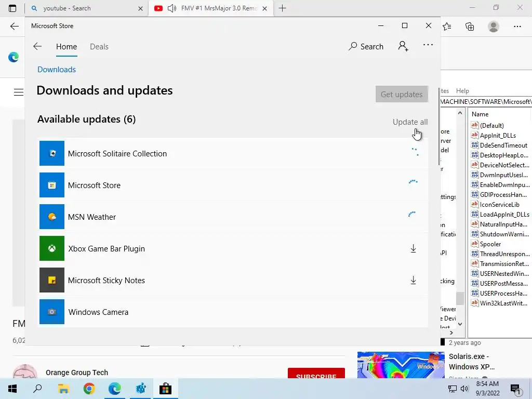Click the registry tree scroll down arrow
The height and width of the screenshot is (399, 532).
[x=460, y=324]
